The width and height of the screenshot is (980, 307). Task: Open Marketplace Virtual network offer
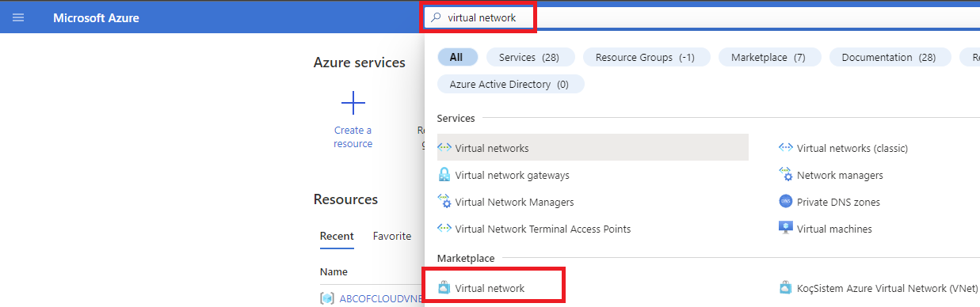[490, 288]
